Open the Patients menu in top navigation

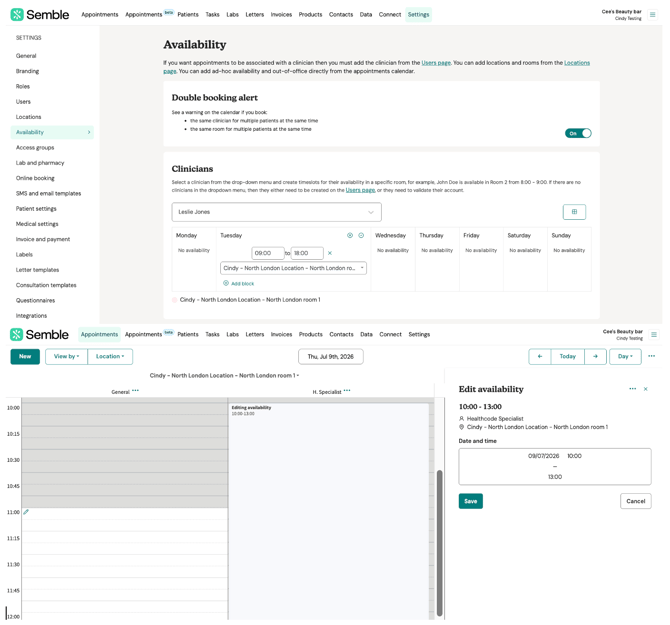click(x=188, y=15)
